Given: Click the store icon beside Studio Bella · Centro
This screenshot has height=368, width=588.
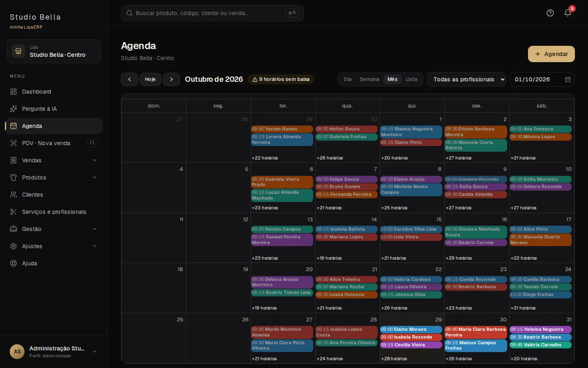Looking at the screenshot, I should [18, 51].
